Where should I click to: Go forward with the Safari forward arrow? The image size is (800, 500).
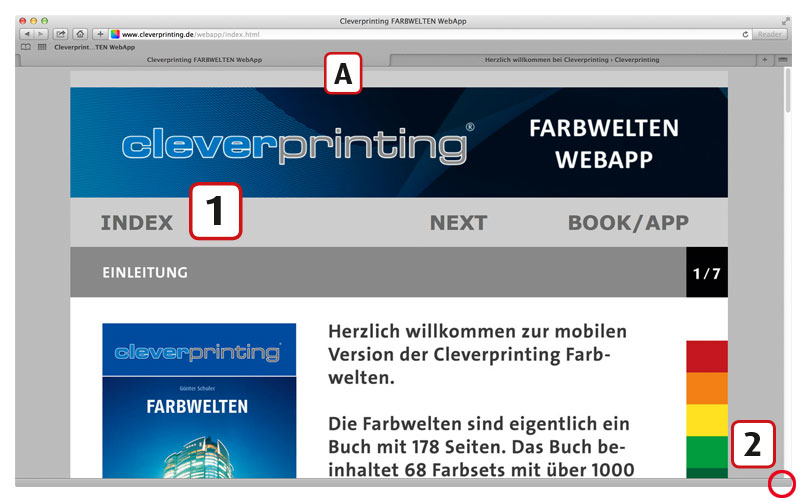coord(41,34)
